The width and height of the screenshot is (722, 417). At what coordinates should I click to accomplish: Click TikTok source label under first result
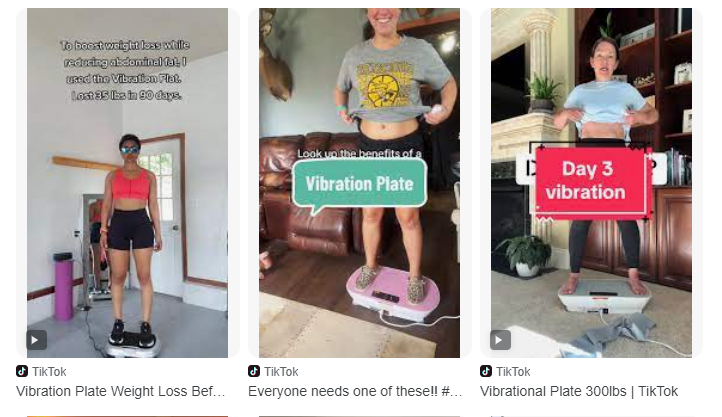click(49, 371)
